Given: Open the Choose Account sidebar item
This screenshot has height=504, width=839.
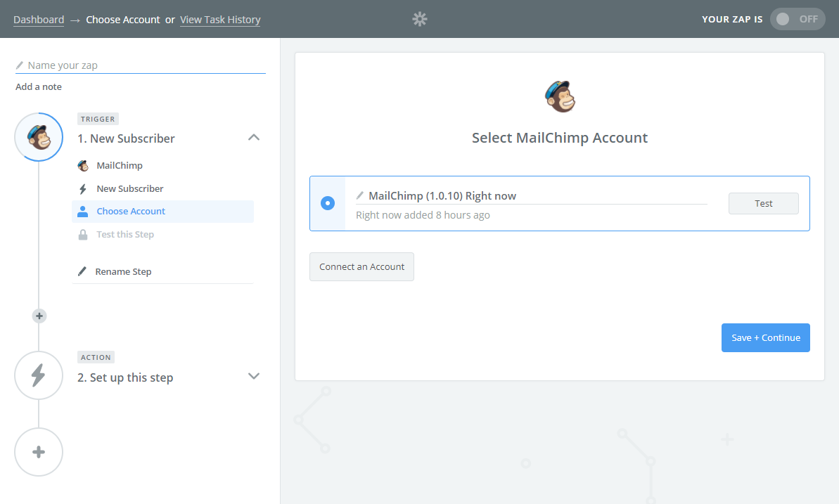Looking at the screenshot, I should pos(131,212).
